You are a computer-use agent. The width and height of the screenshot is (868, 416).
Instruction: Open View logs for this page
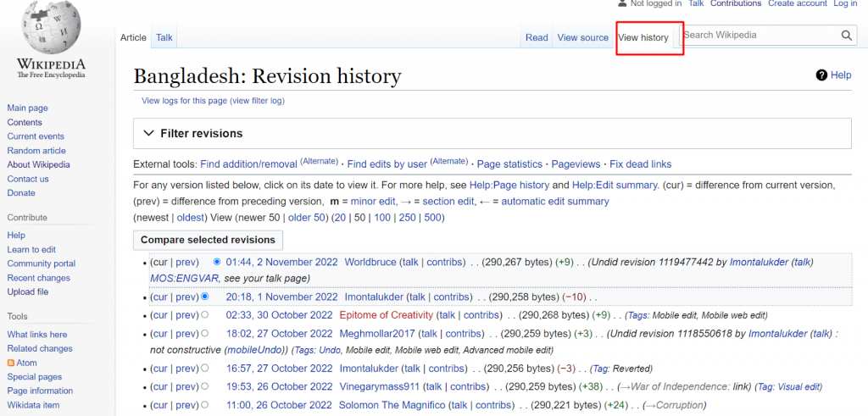point(184,101)
